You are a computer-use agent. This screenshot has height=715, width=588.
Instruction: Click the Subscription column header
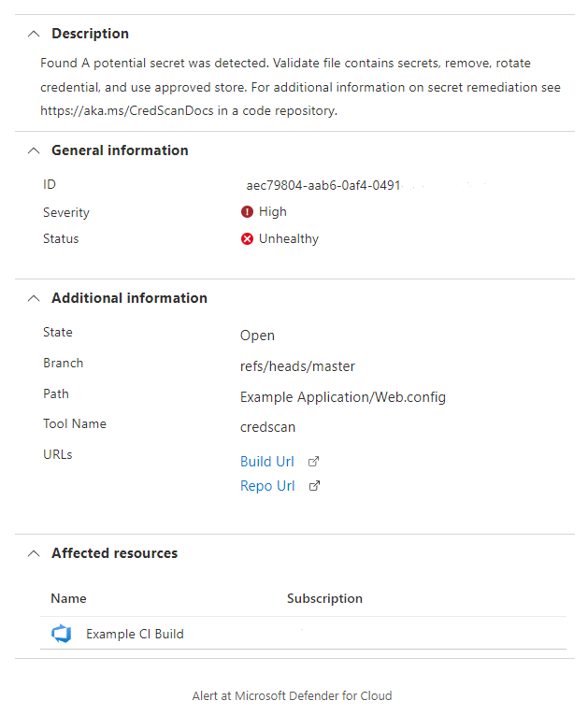pos(324,598)
